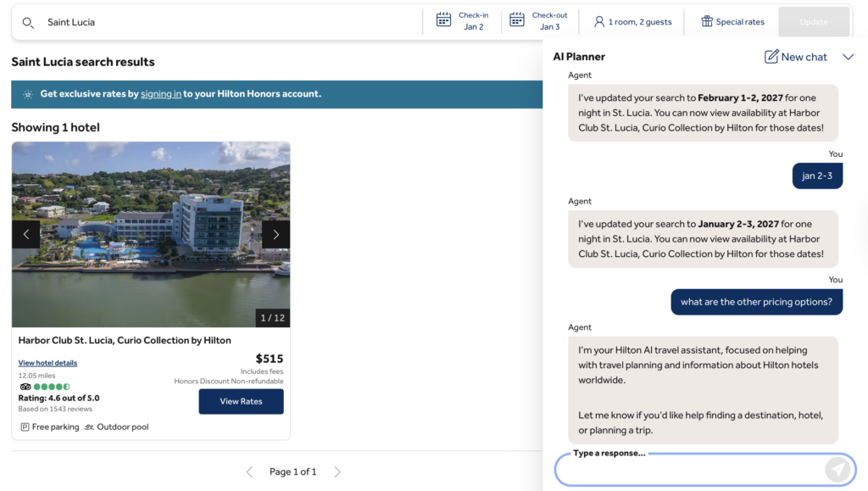
Task: Collapse the AI Planner chat panel
Action: tap(848, 57)
